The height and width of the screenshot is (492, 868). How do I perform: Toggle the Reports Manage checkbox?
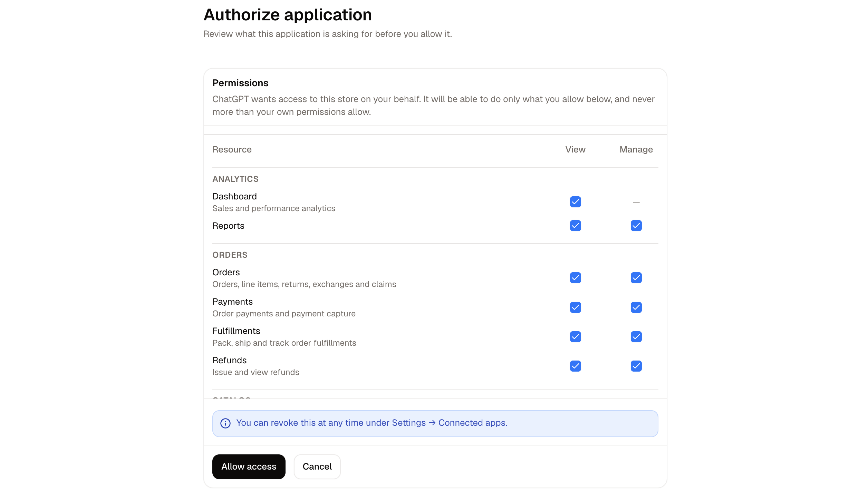click(x=636, y=226)
